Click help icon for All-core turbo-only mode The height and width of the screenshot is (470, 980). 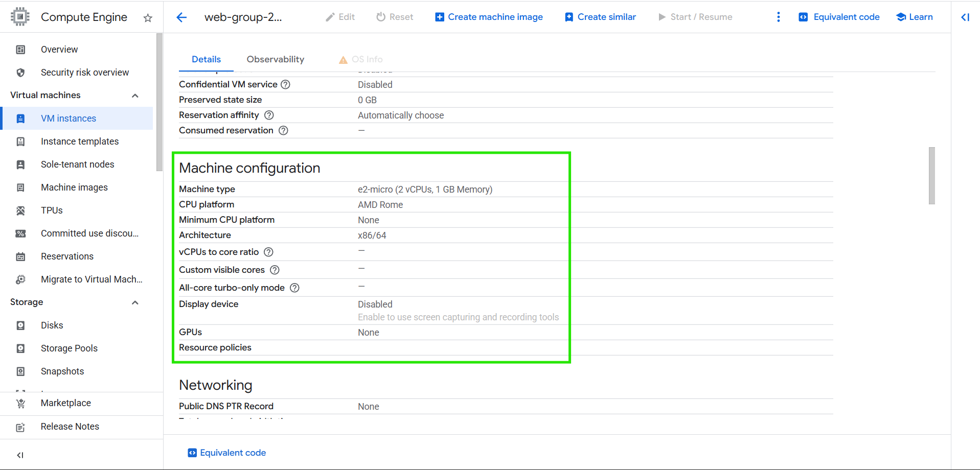[x=294, y=288]
